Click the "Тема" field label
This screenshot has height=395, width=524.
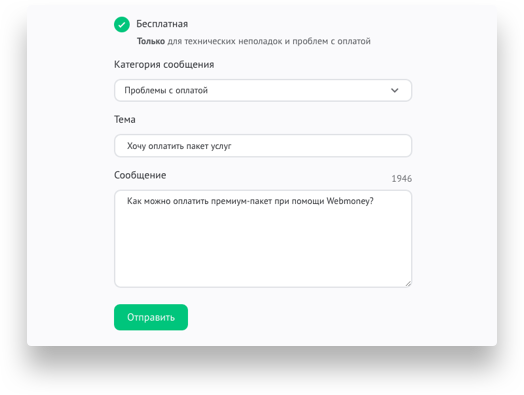click(125, 119)
